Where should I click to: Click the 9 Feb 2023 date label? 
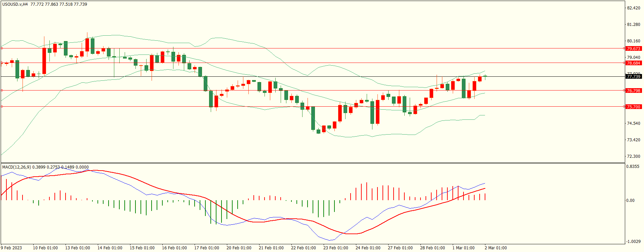pyautogui.click(x=11, y=248)
